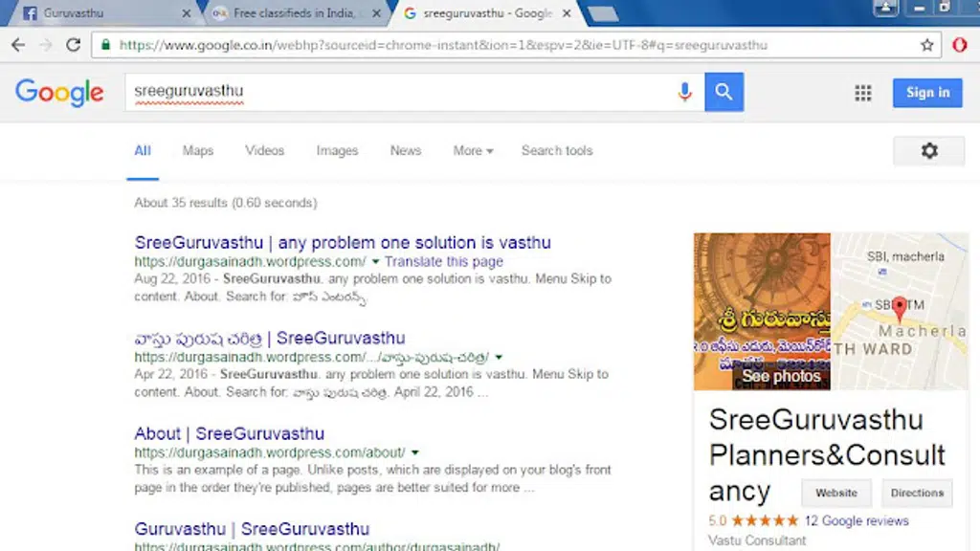Click the green padlock security icon
The height and width of the screenshot is (551, 980).
pos(105,45)
